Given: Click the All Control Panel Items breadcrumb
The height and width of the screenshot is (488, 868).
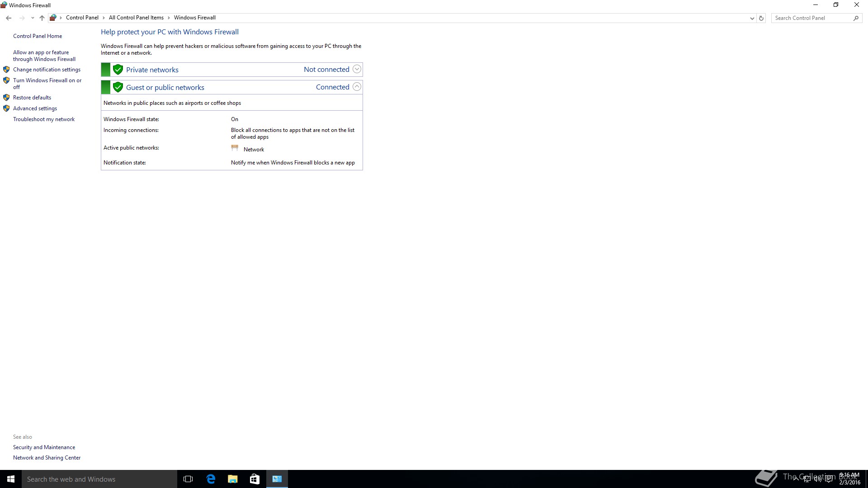Looking at the screenshot, I should click(136, 18).
